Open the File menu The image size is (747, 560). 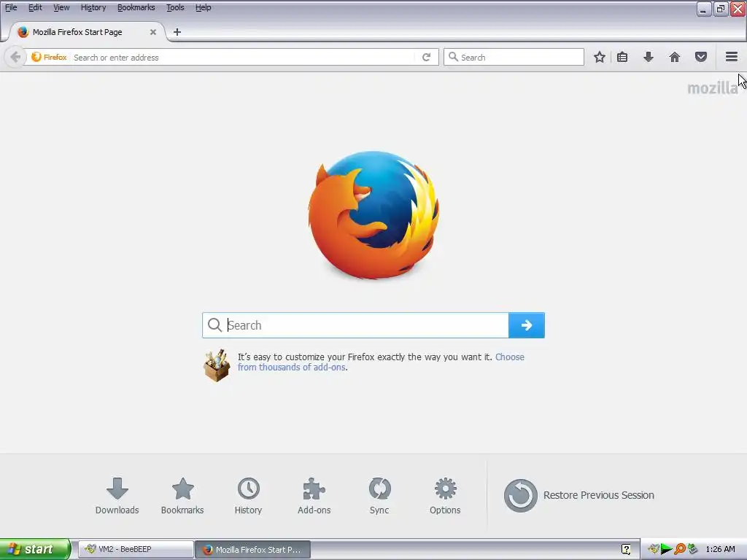[x=11, y=7]
